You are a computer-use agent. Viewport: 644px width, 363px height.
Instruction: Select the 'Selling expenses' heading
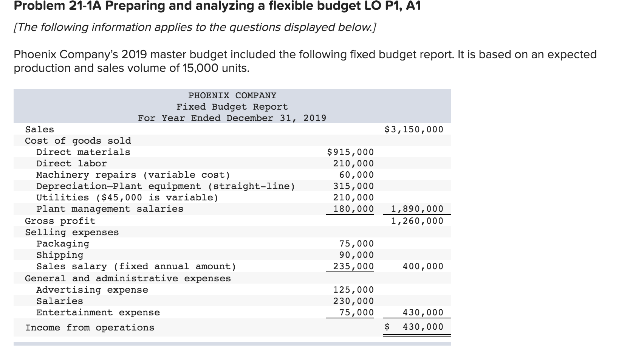coord(72,233)
